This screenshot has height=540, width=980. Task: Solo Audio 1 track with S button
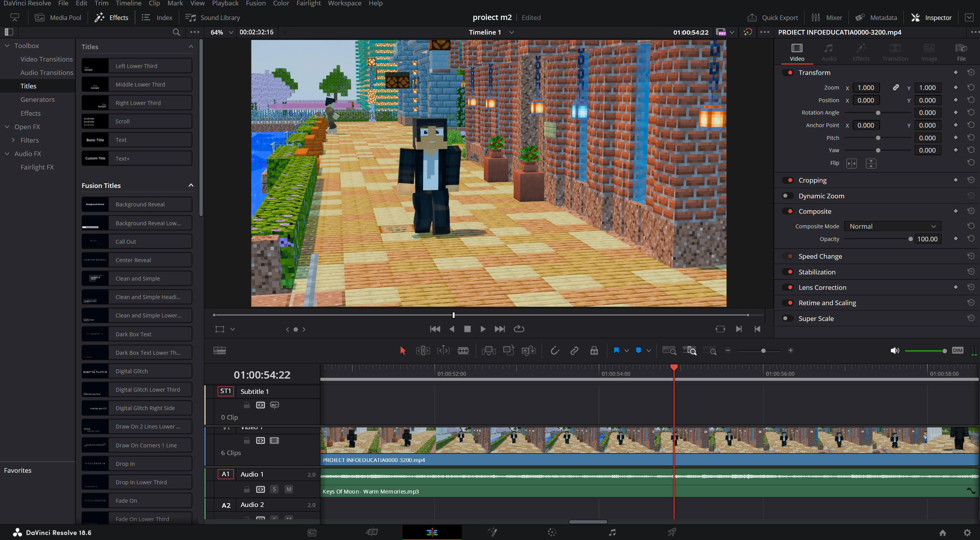point(274,489)
